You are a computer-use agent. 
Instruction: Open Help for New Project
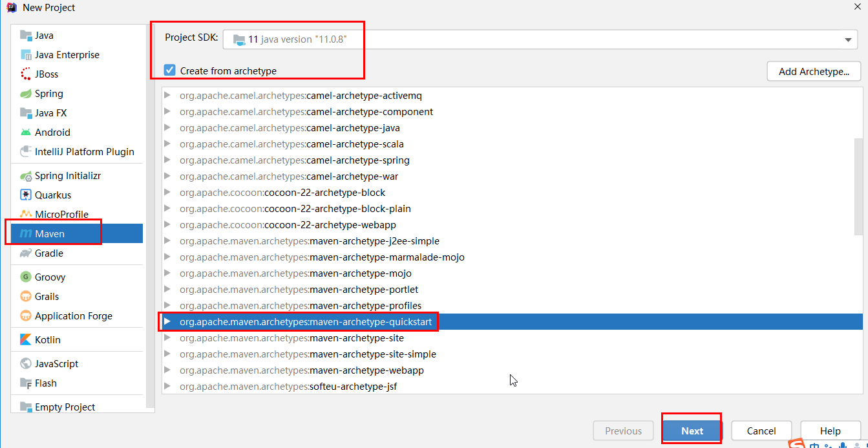[x=831, y=431]
